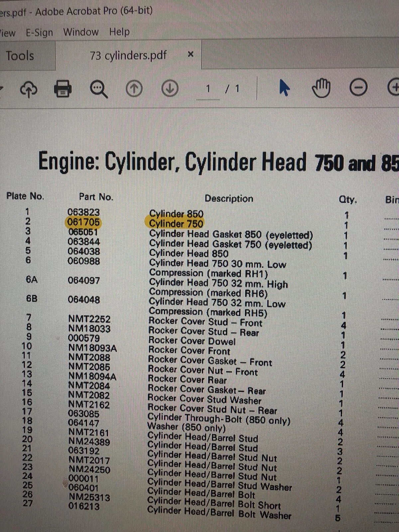Screen dimensions: 399x532
Task: Click the highlighted Cylinder 750 description
Action: [176, 223]
